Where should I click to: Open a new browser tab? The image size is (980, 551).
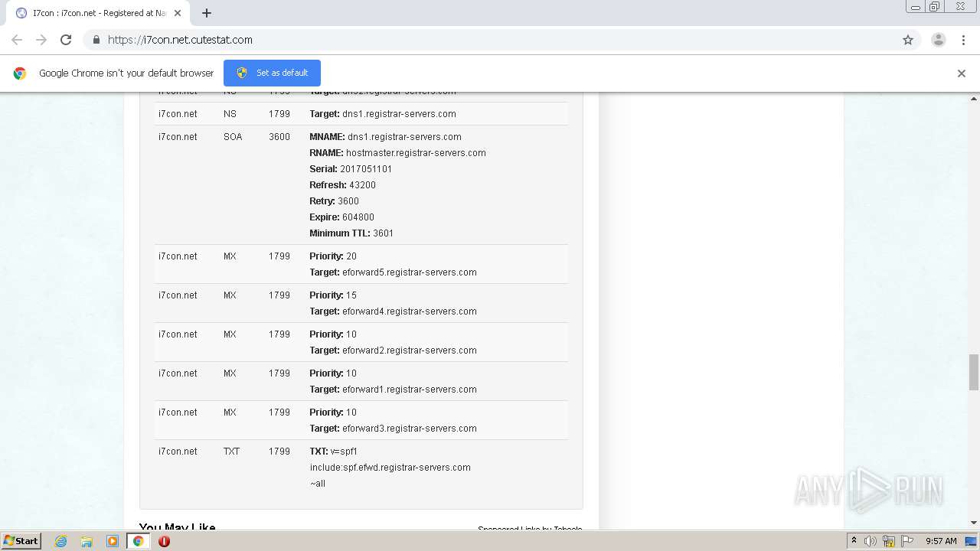(x=207, y=13)
